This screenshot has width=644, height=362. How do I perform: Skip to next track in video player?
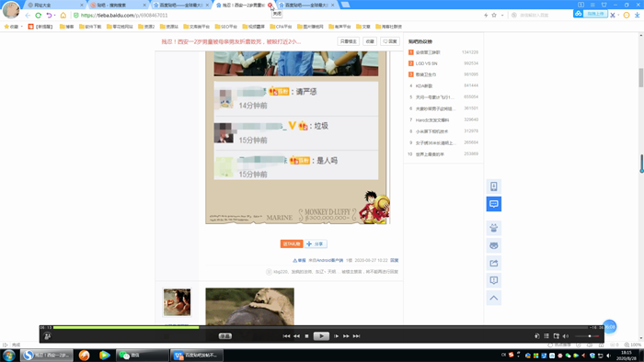(357, 336)
